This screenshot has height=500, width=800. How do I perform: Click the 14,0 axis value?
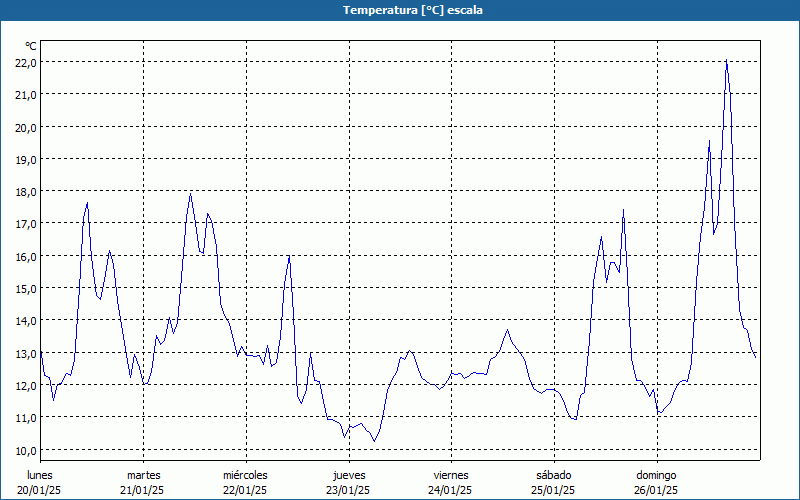point(26,321)
